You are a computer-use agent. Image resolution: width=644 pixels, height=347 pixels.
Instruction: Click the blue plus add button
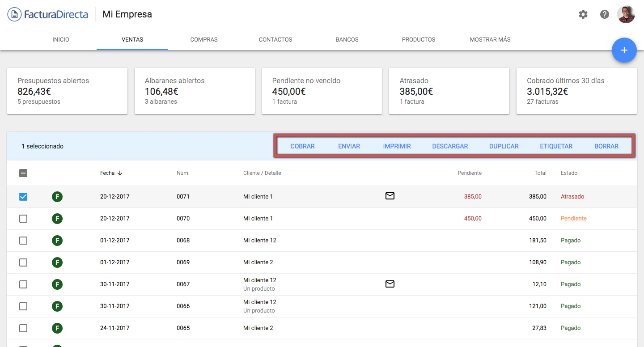[624, 50]
